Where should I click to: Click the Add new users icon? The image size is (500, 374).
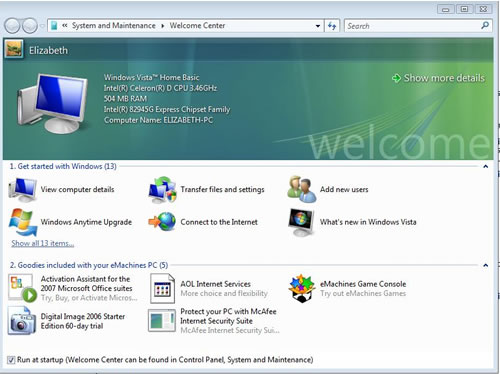click(x=302, y=189)
